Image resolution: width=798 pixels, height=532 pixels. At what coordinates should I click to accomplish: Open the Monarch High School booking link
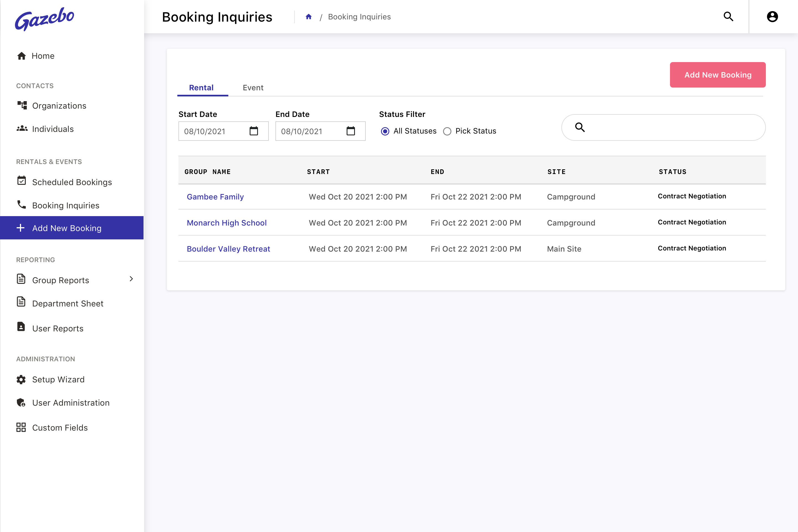coord(227,222)
